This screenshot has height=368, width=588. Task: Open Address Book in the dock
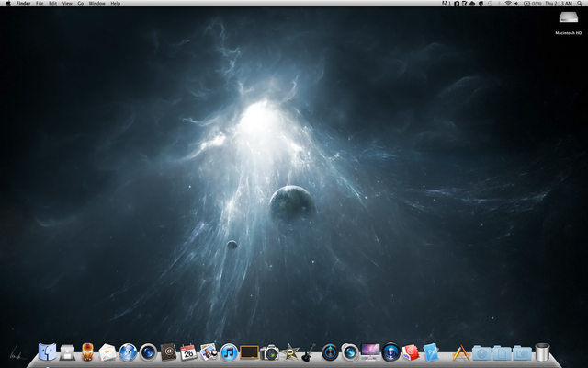pyautogui.click(x=168, y=351)
